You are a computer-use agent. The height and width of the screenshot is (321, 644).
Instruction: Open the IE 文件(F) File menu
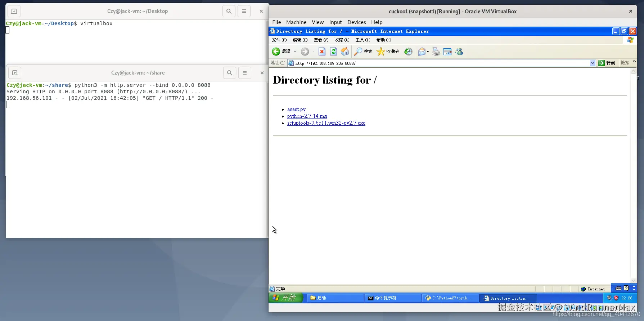coord(279,40)
